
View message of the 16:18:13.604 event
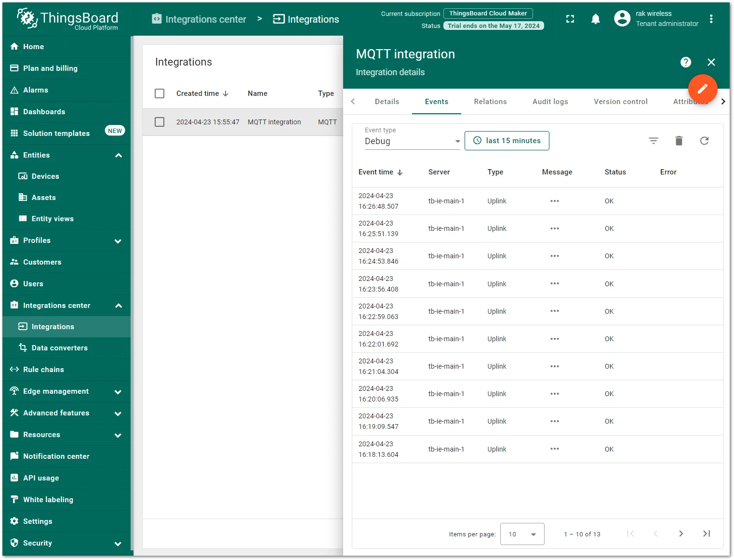[555, 449]
